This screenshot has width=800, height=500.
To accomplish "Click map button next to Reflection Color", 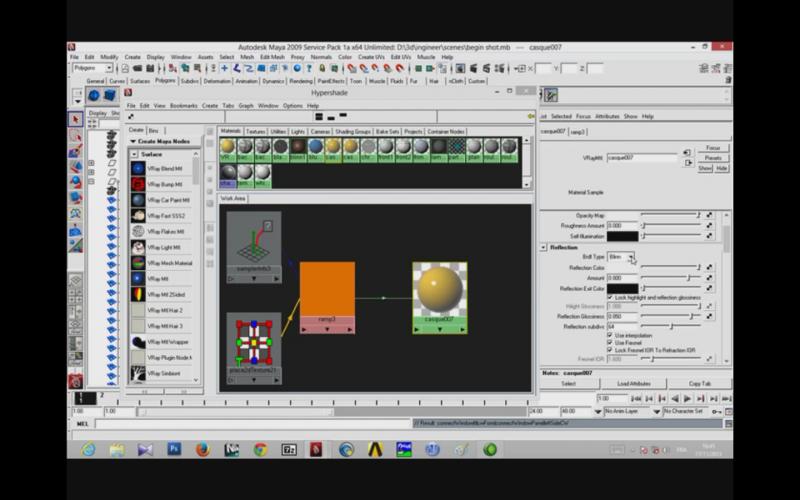I will (709, 267).
